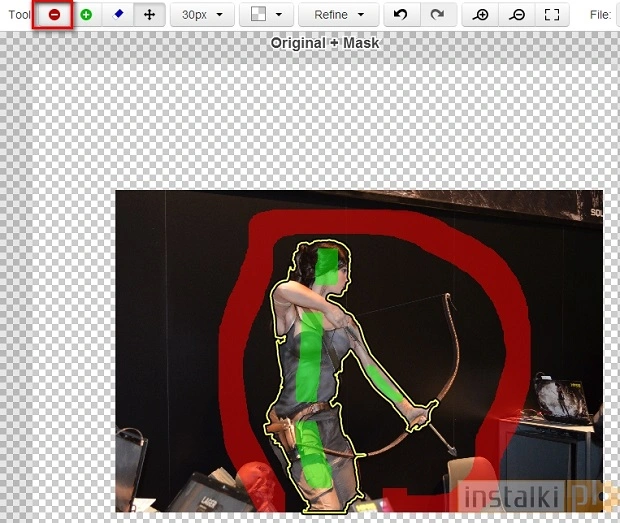Undo the last action
Viewport: 620px width, 523px height.
click(x=402, y=15)
